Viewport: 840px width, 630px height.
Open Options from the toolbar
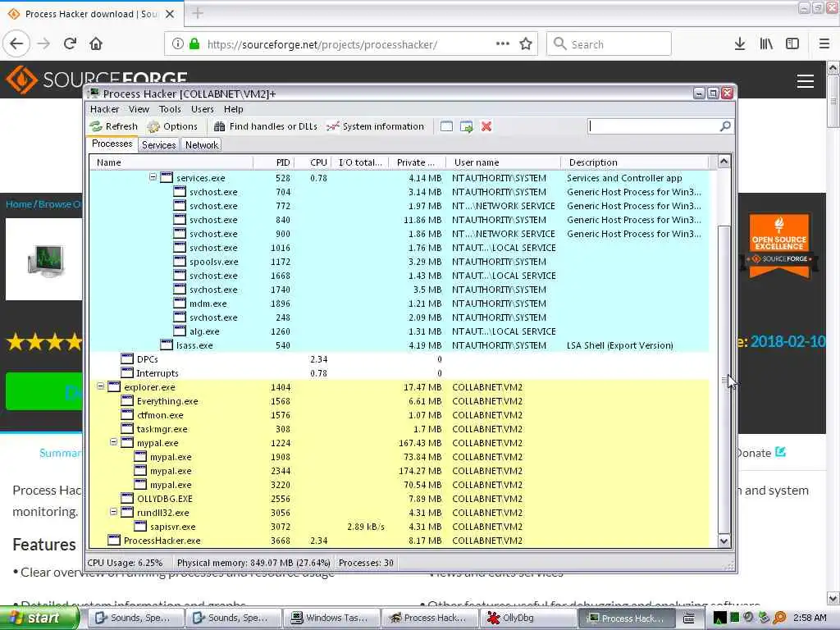(172, 126)
